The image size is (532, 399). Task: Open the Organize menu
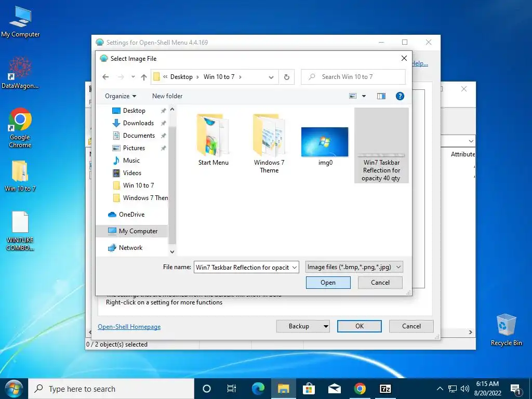coord(121,96)
